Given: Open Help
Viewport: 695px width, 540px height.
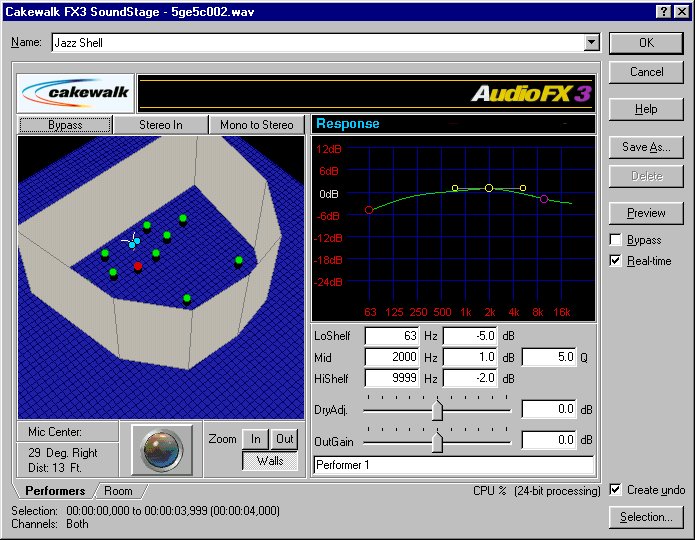Looking at the screenshot, I should 646,109.
